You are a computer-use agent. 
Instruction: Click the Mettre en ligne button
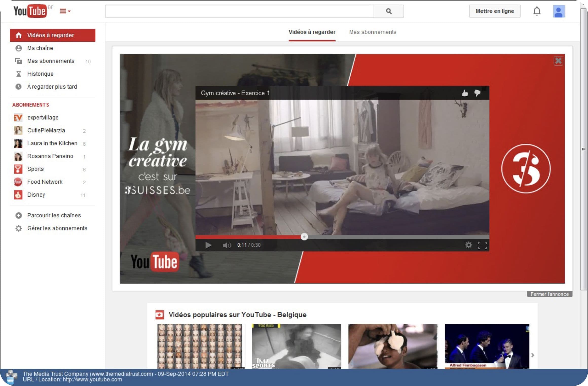click(494, 11)
